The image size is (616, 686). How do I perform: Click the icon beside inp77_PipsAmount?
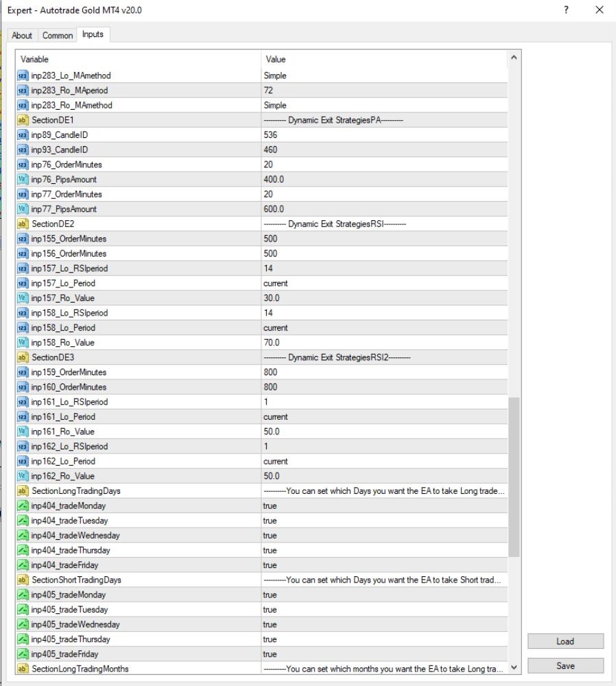point(23,209)
